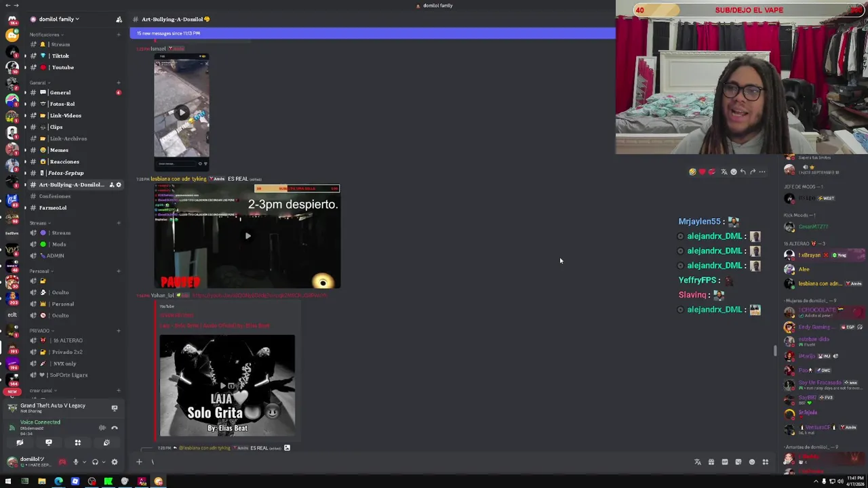Click the share your screen button

point(49,443)
